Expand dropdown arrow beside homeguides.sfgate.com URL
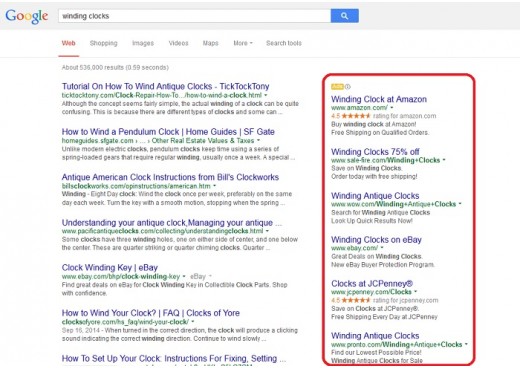This screenshot has height=368, width=520. tap(258, 141)
